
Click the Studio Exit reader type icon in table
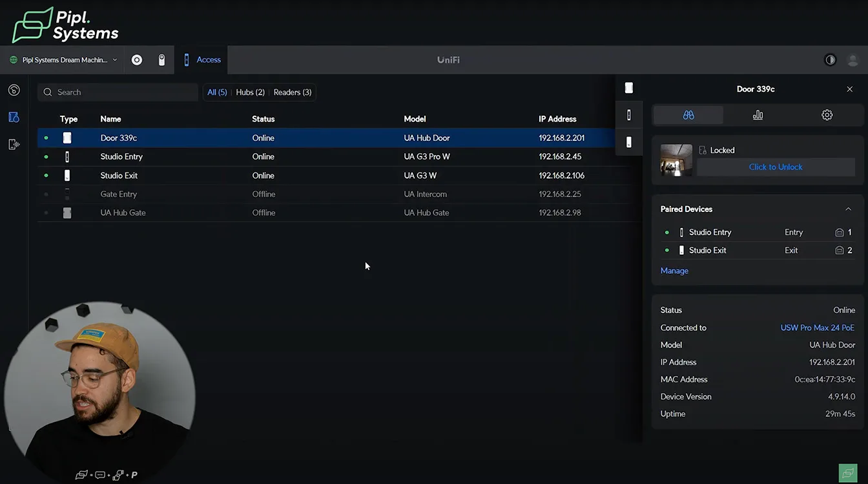coord(67,175)
